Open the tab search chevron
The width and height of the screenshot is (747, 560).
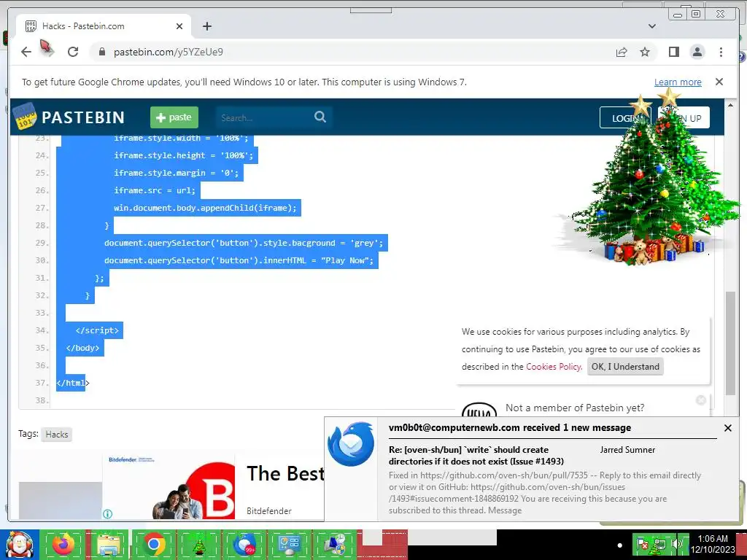click(651, 26)
